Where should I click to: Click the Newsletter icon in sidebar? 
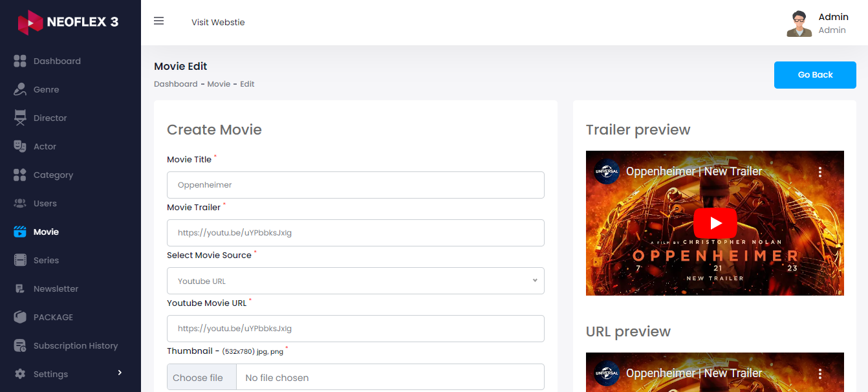tap(21, 289)
